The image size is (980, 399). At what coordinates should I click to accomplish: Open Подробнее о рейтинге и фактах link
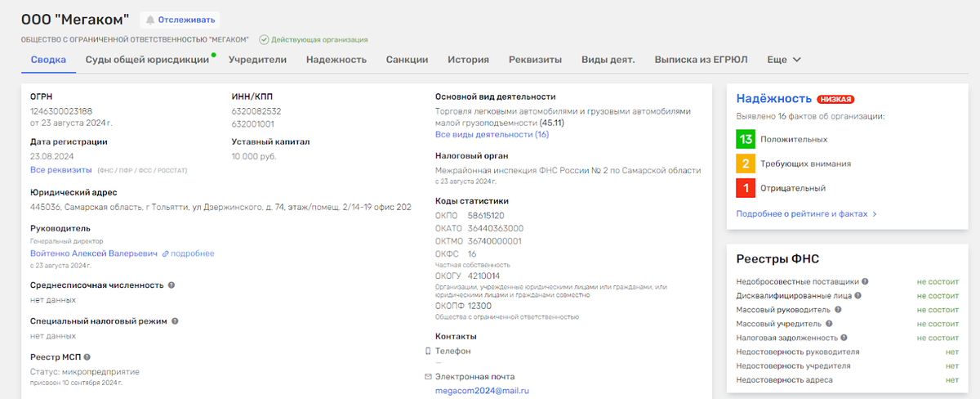click(802, 213)
